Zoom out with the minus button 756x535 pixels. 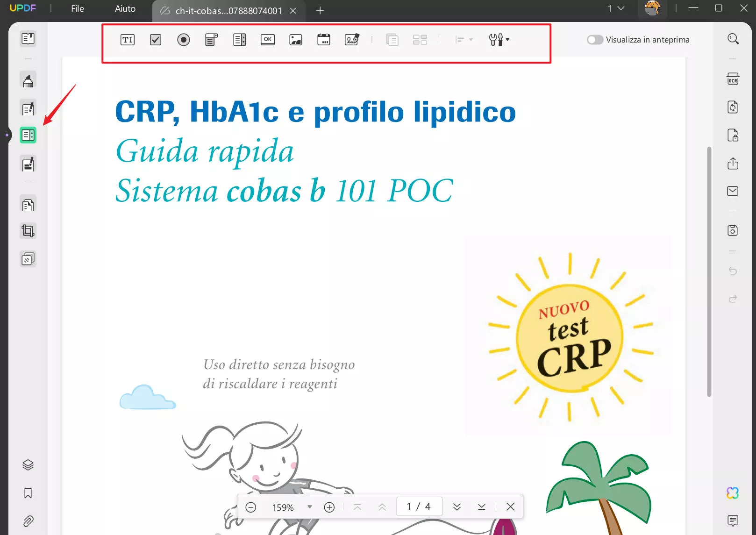pyautogui.click(x=251, y=507)
